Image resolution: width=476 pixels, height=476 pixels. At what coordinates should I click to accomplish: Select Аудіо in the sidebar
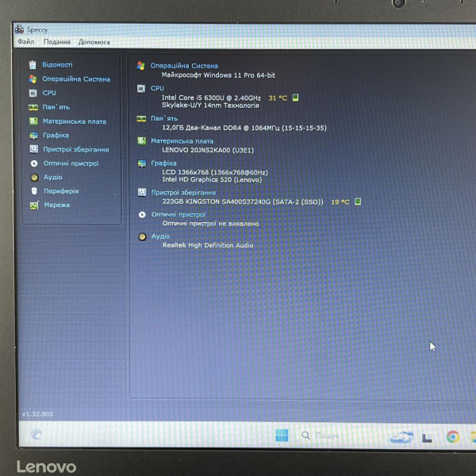53,177
